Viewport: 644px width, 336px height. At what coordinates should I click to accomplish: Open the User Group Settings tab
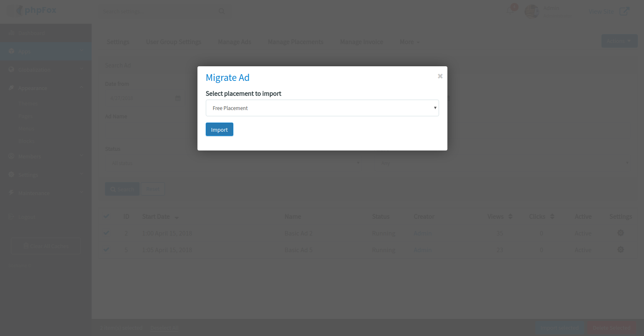[173, 42]
